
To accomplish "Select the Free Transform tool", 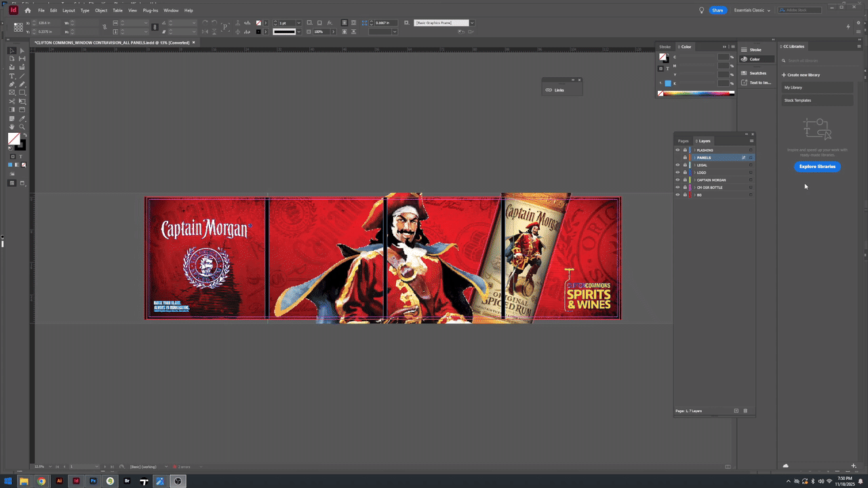I will coord(22,101).
